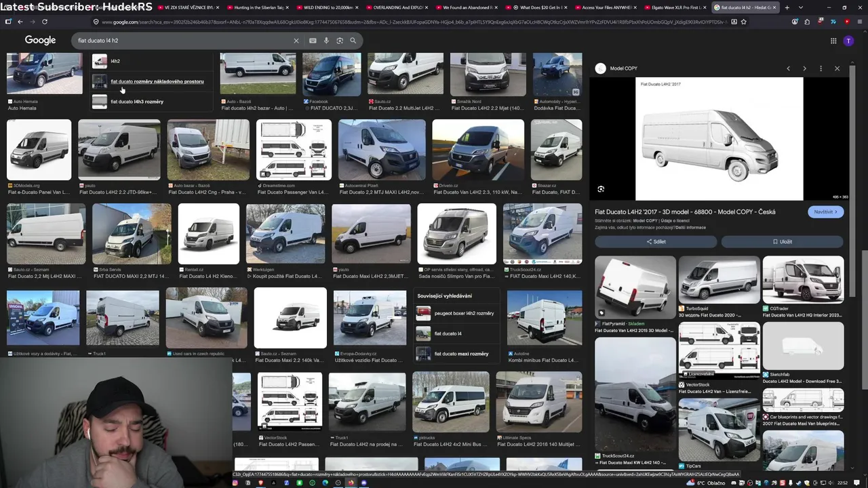Select suggestion 'fiat ducato l4h3 rozměry'
Viewport: 868px width, 488px height.
point(153,102)
